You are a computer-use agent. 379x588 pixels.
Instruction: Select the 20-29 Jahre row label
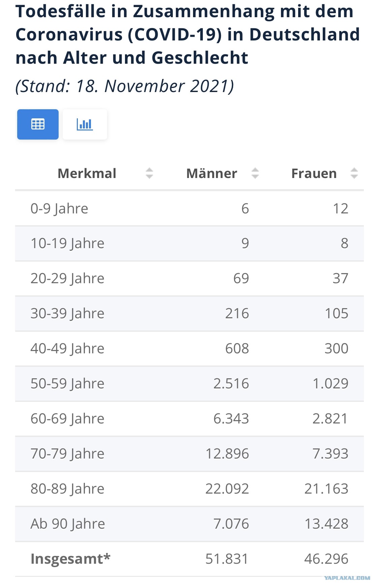pos(67,278)
